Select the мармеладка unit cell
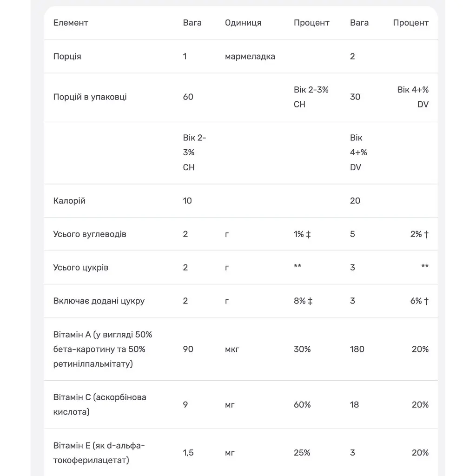Viewport: 476px width, 476px height. pyautogui.click(x=250, y=56)
